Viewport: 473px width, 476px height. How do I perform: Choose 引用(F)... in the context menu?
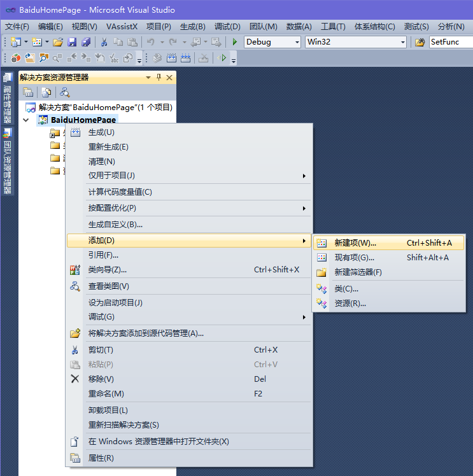190,255
